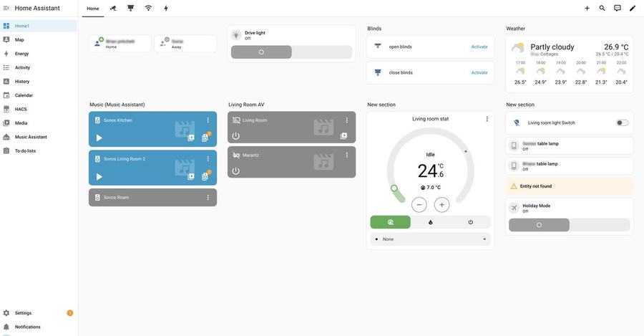Turn thermostat off with power mode
644x336 pixels.
click(471, 222)
